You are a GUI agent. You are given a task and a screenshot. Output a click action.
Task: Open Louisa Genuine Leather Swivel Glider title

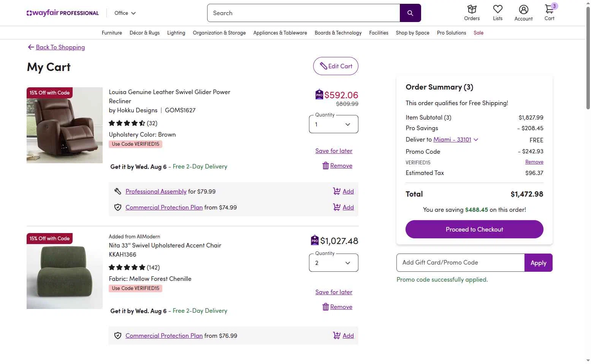[x=170, y=96]
